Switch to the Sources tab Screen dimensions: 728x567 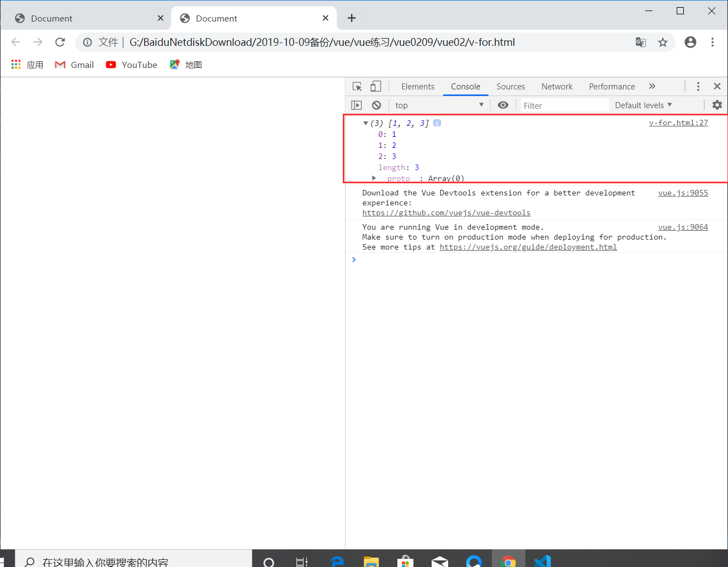point(511,86)
